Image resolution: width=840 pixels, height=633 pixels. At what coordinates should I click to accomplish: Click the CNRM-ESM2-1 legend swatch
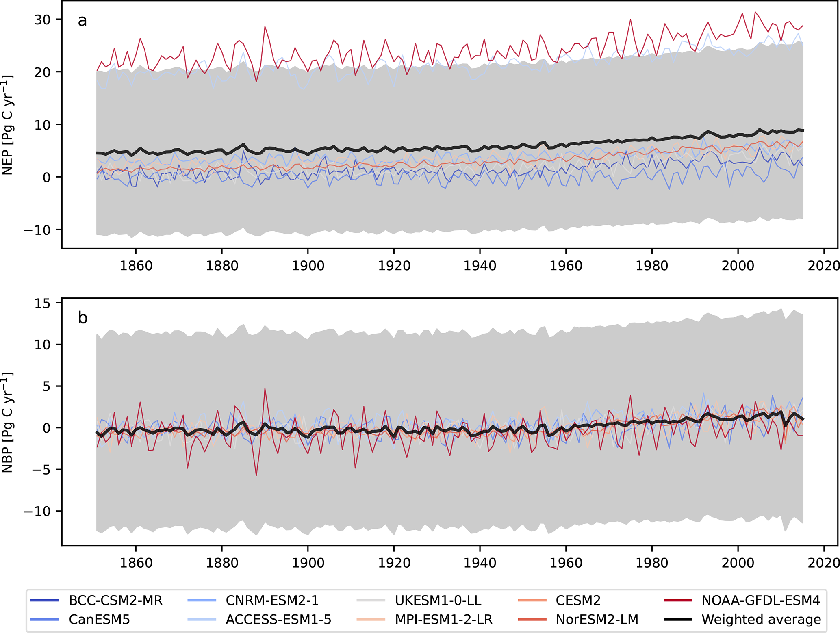(202, 600)
